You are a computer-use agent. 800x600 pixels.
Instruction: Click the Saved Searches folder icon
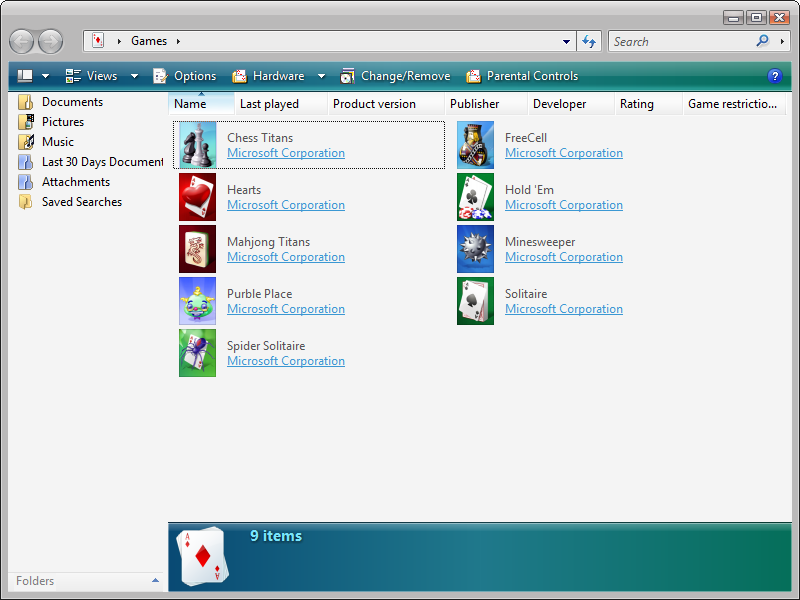point(26,202)
